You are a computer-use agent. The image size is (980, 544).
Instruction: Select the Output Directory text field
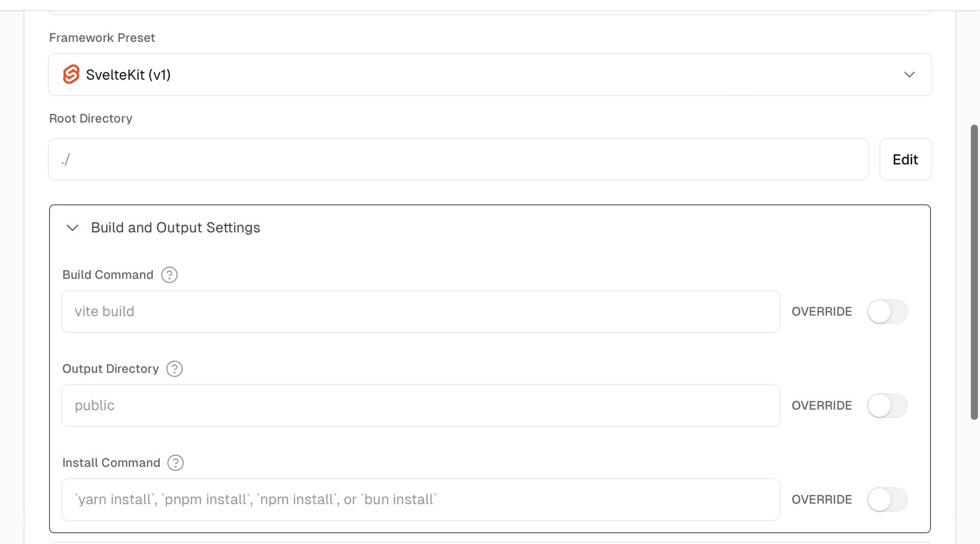coord(420,406)
